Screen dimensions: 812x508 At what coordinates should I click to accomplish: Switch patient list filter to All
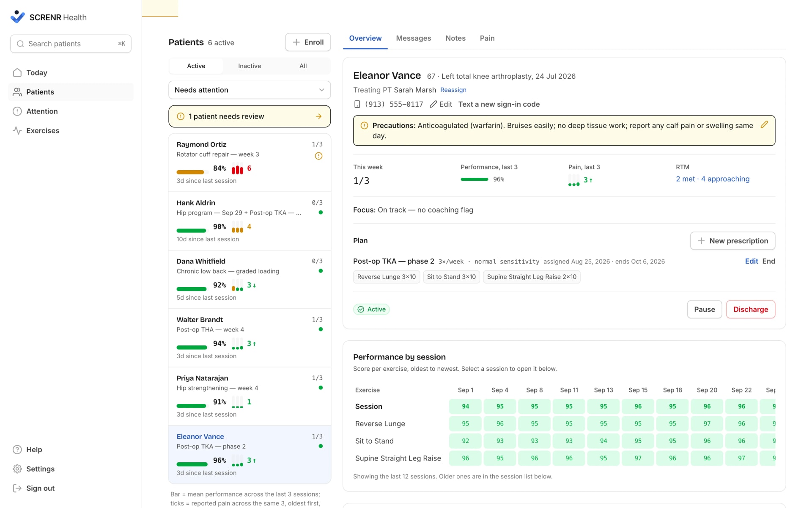tap(303, 66)
